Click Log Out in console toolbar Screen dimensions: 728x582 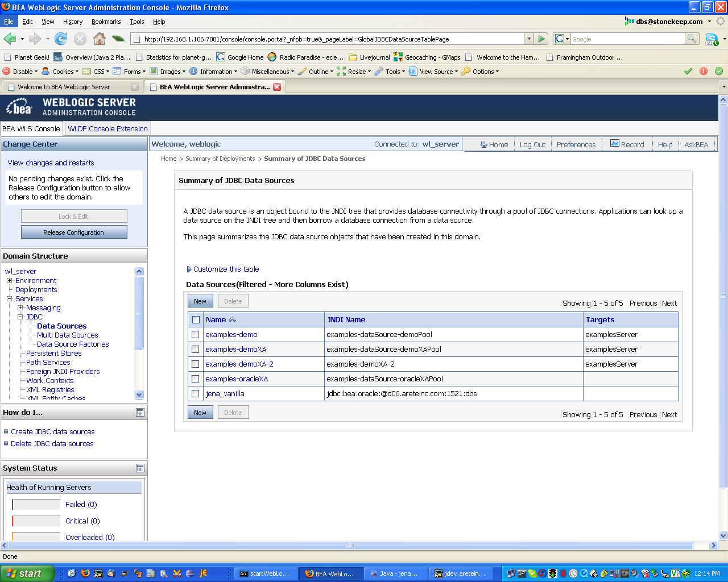point(532,145)
